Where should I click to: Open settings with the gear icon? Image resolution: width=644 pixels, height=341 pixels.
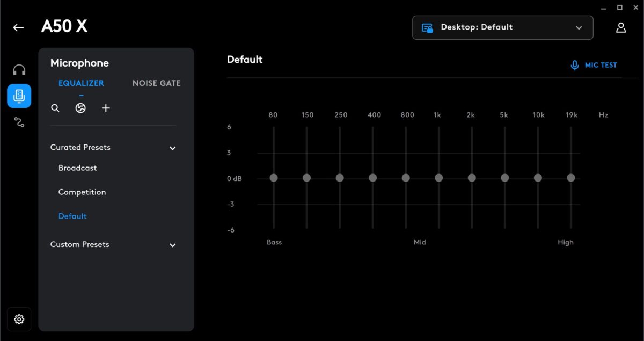[x=19, y=320]
